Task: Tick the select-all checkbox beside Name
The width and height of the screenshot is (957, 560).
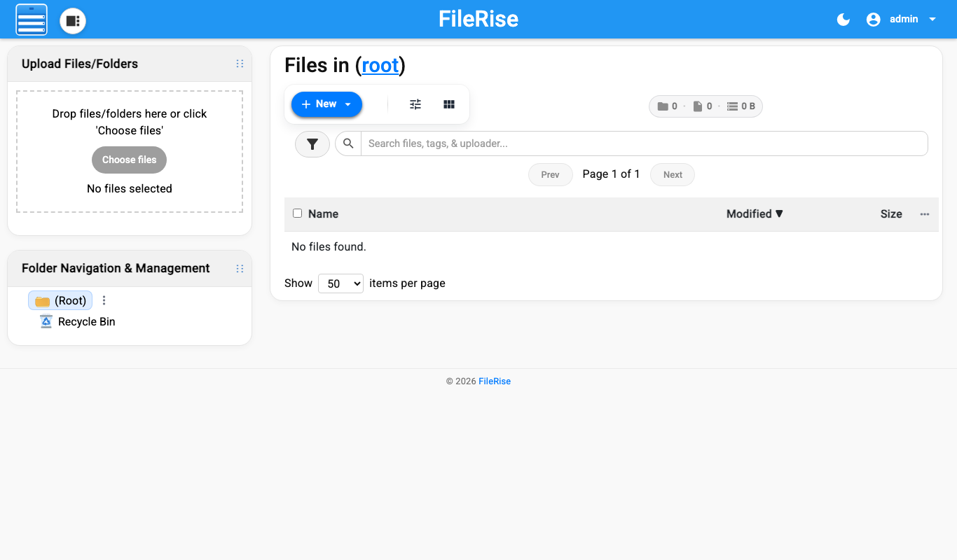Action: pyautogui.click(x=297, y=213)
